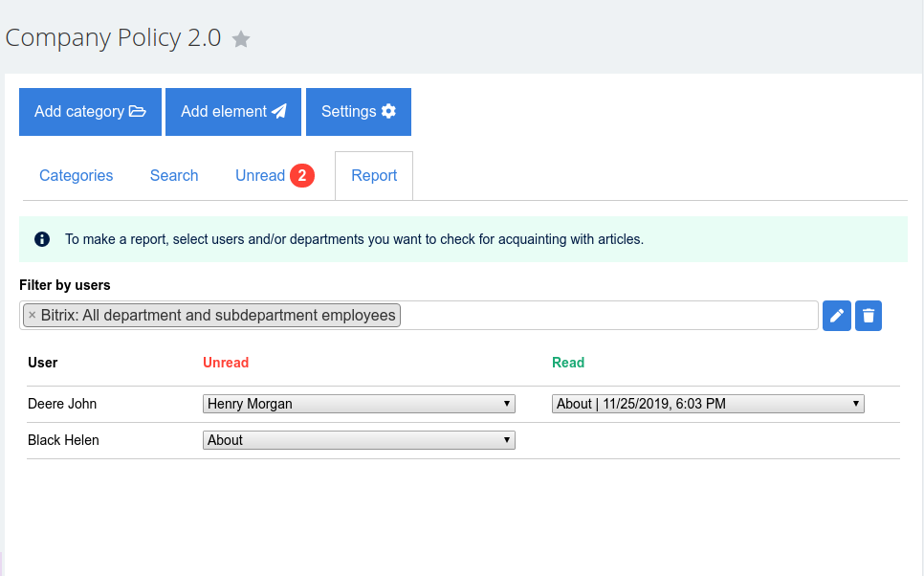Star the Company Policy 2.0 page
Image resolution: width=924 pixels, height=576 pixels.
(x=241, y=39)
